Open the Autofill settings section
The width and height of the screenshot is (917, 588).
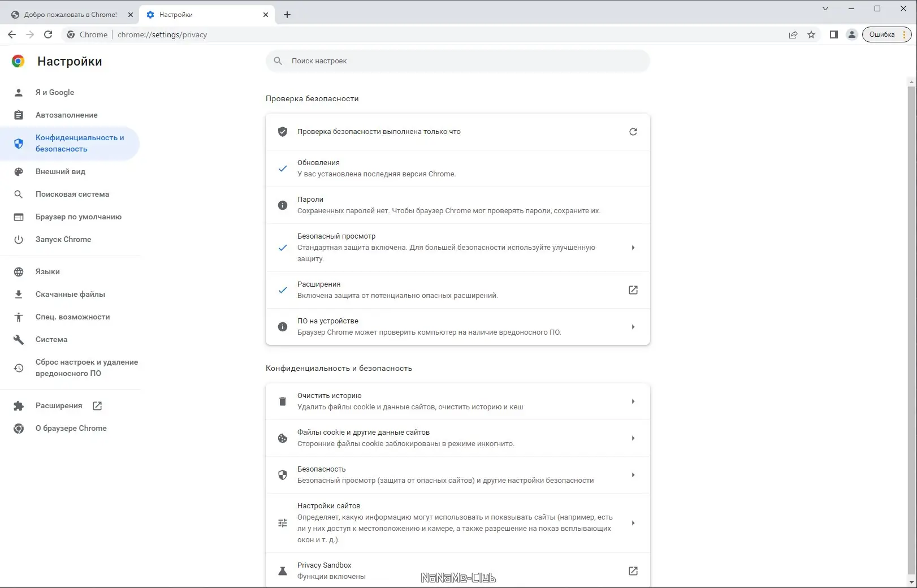tap(66, 115)
